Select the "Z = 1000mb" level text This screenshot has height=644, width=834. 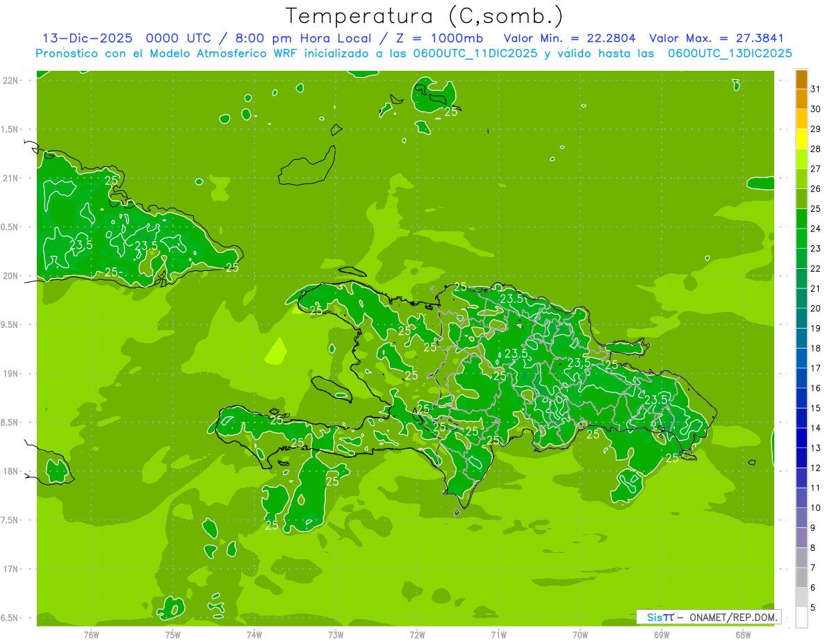(x=439, y=38)
